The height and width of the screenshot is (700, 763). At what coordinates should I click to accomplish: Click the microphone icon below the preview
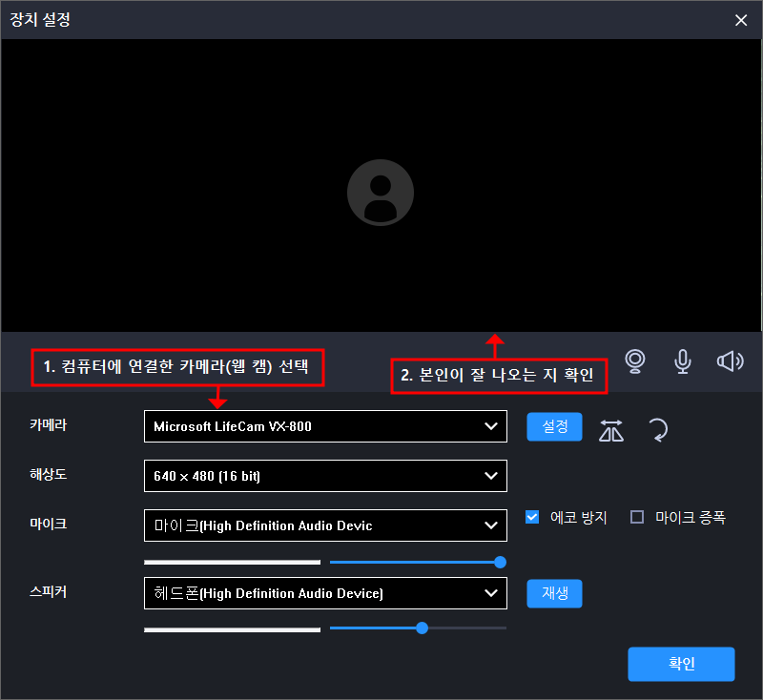coord(683,361)
